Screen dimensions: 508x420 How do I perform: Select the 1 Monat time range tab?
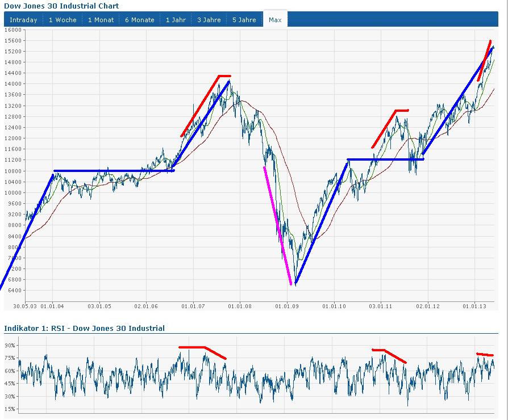tap(101, 20)
